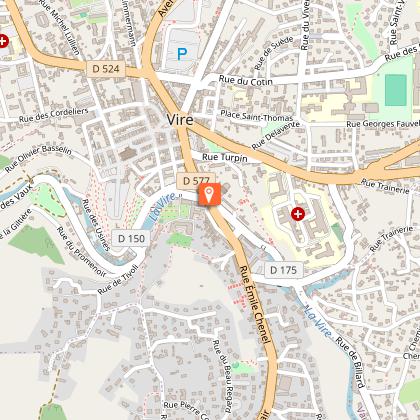Select the D 175 road shield
420x420 pixels.
point(283,270)
